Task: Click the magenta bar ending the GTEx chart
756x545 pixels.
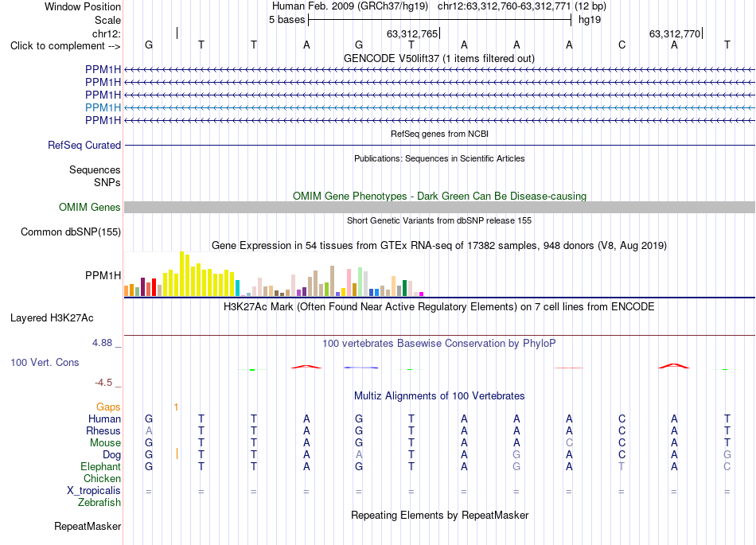Action: coord(421,294)
